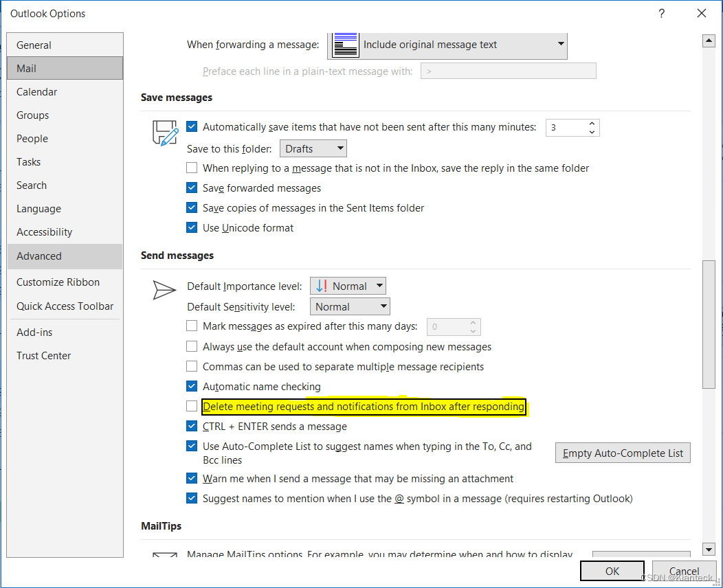
Task: Open the Save to this folder Drafts dropdown
Action: (x=313, y=149)
